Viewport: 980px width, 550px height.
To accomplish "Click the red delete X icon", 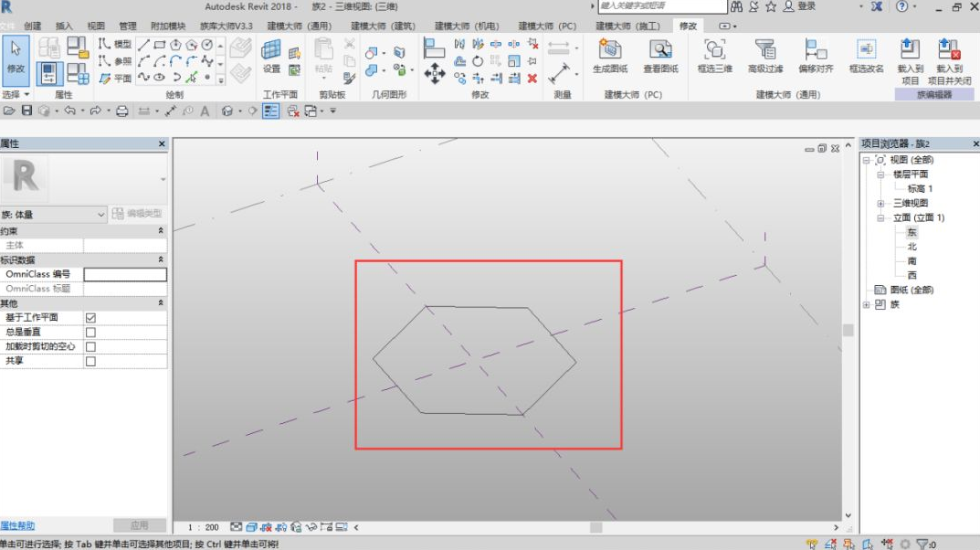I will tap(532, 79).
